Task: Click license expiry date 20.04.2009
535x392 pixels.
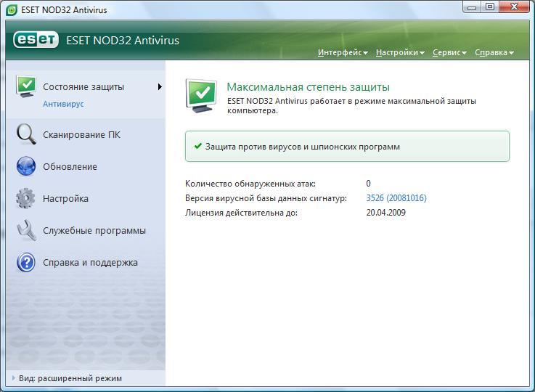Action: point(386,213)
